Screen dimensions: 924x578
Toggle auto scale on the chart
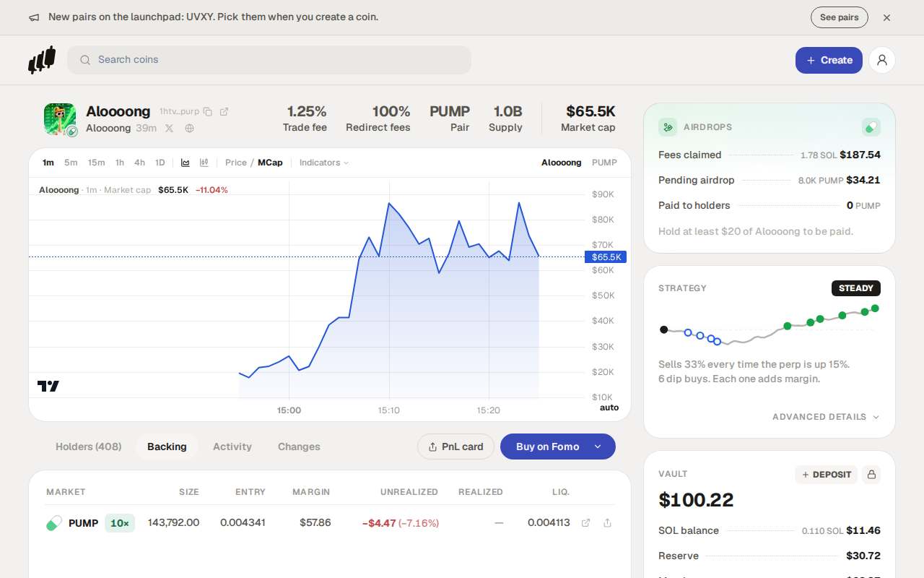[x=609, y=407]
